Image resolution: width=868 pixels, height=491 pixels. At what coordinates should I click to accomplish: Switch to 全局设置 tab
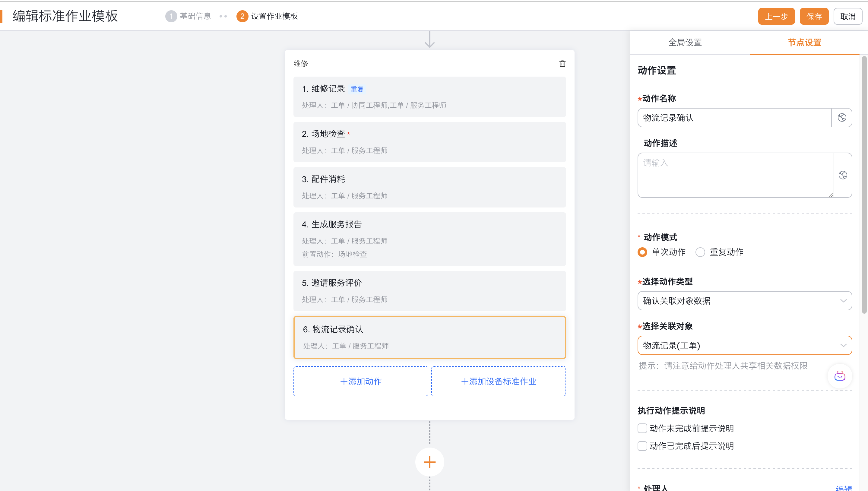click(685, 43)
